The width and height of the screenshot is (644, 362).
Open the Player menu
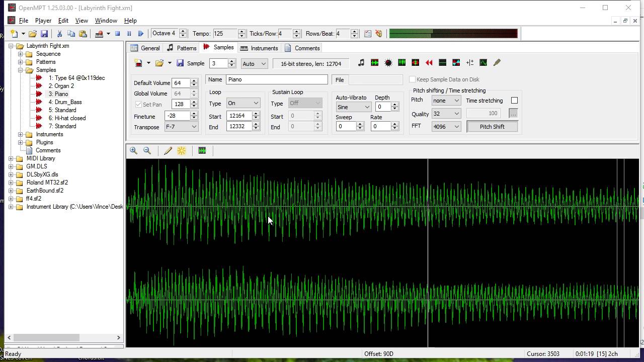tap(43, 21)
